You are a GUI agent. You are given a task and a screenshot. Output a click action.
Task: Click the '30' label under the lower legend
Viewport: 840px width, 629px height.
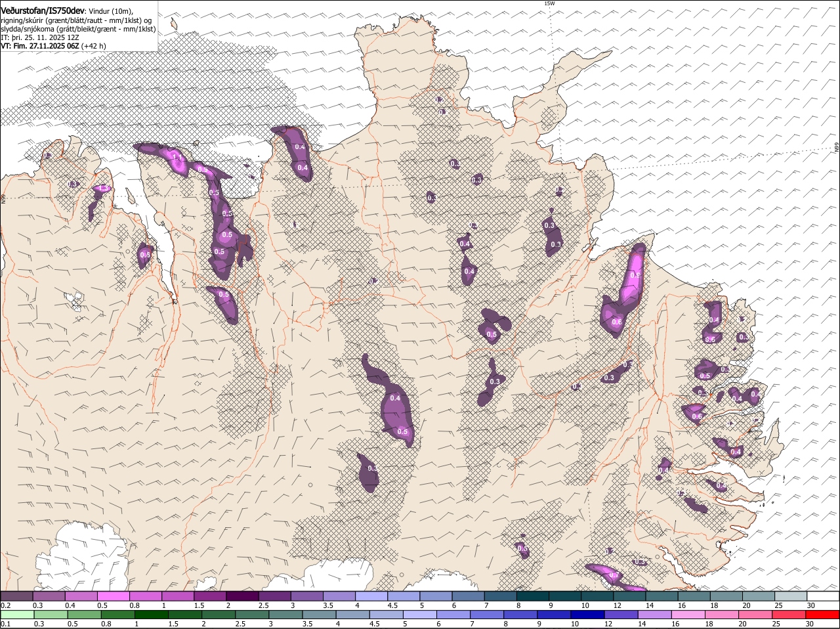809,624
